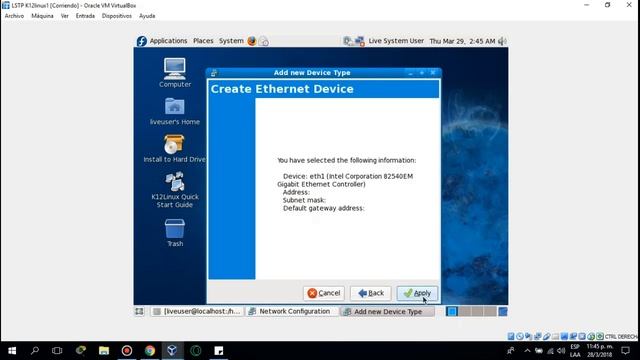
Task: Select K12Linux Quick Start Guide icon
Action: coord(175,190)
